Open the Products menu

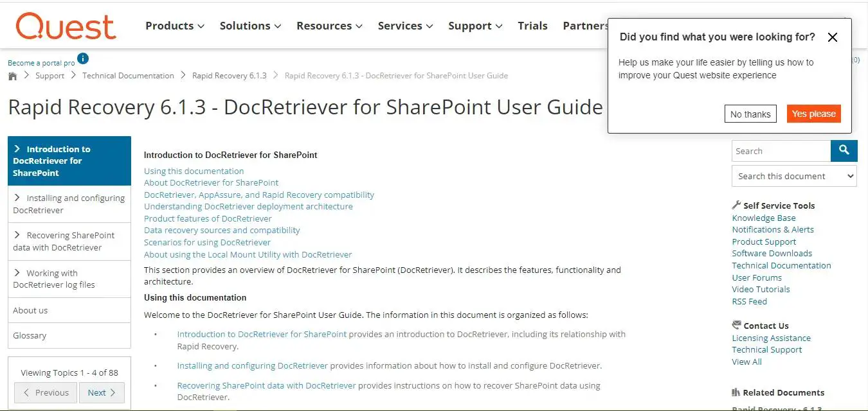[175, 26]
